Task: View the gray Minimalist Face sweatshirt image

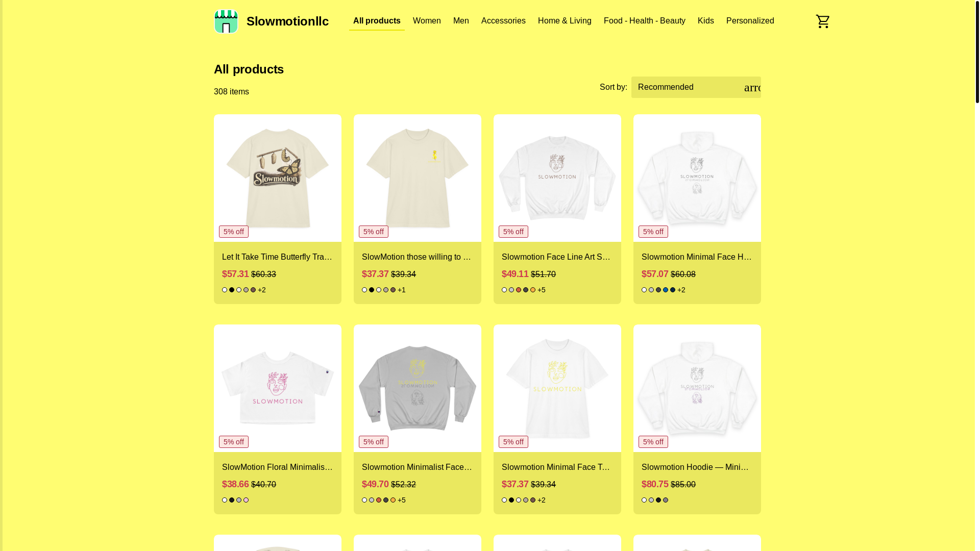Action: (x=418, y=388)
